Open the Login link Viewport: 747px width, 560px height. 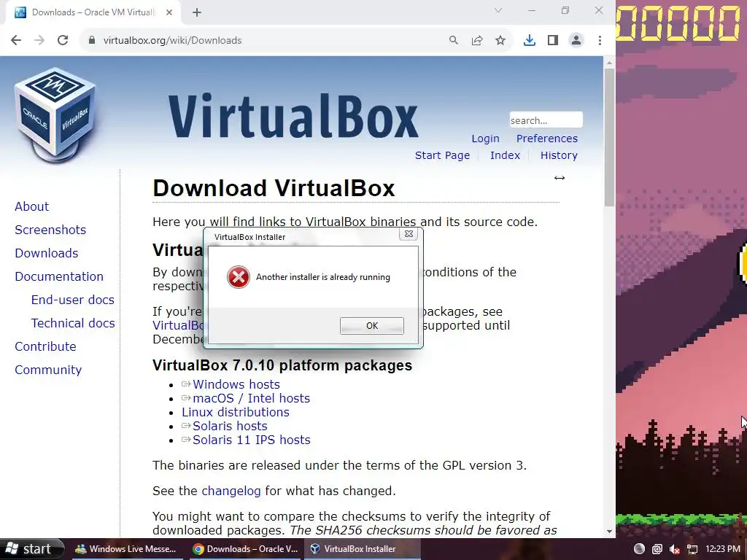point(485,139)
